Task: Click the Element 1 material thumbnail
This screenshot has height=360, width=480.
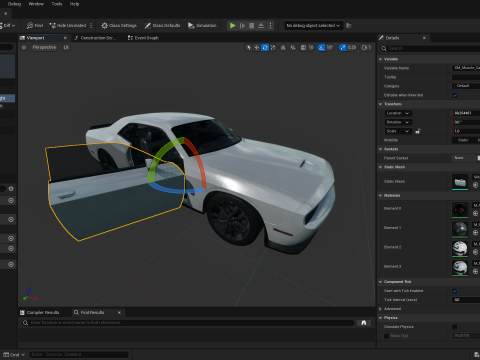Action: click(x=460, y=229)
